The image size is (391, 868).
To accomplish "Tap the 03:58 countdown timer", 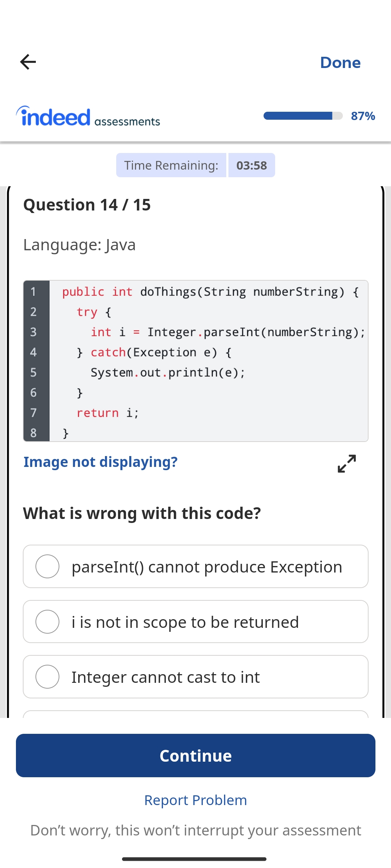I will point(252,165).
